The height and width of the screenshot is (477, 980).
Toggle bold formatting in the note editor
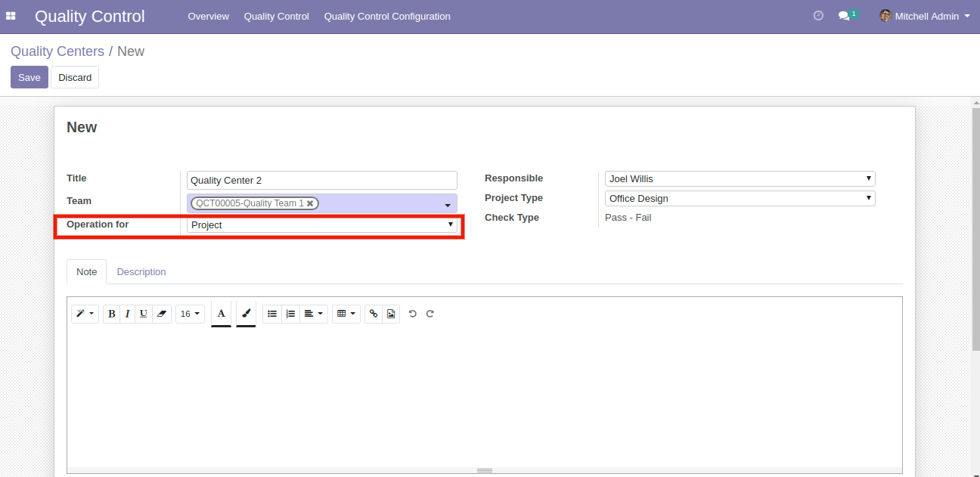pos(112,314)
